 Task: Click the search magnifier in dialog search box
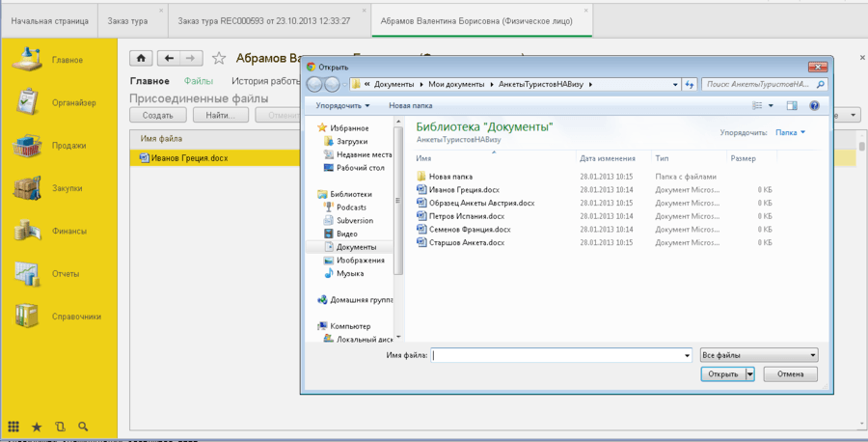pos(821,84)
